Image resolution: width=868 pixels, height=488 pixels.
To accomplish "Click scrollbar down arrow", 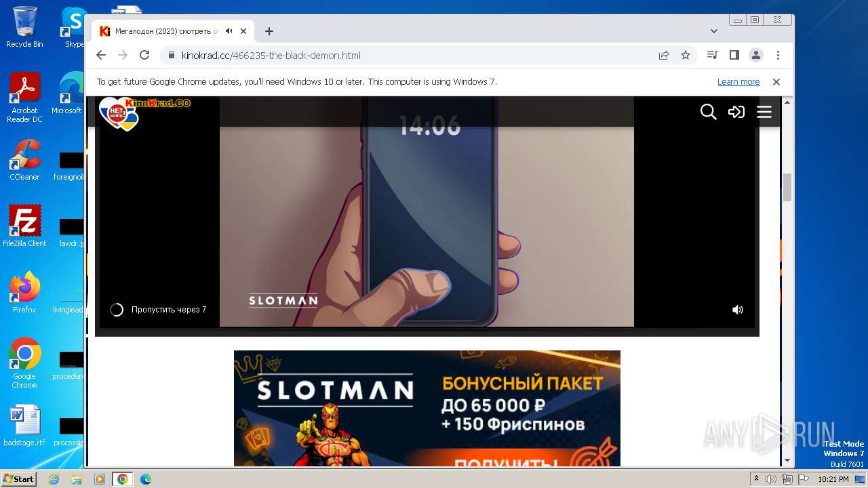I will tap(787, 460).
